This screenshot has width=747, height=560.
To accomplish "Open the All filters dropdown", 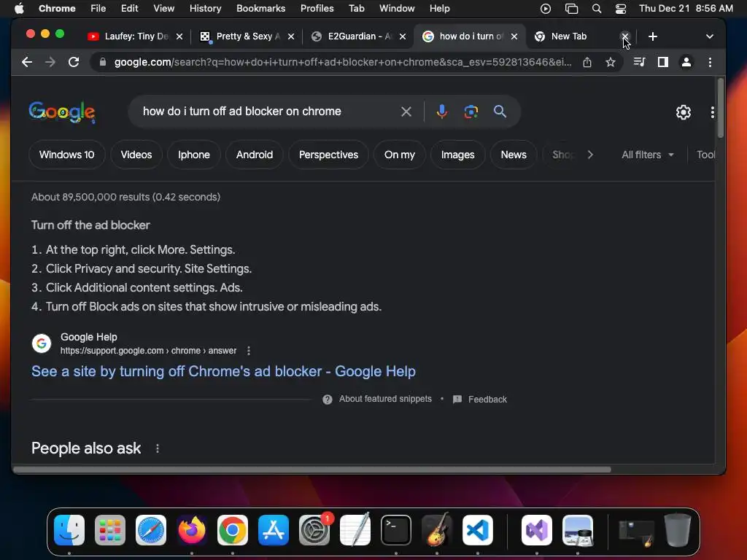I will pos(648,155).
